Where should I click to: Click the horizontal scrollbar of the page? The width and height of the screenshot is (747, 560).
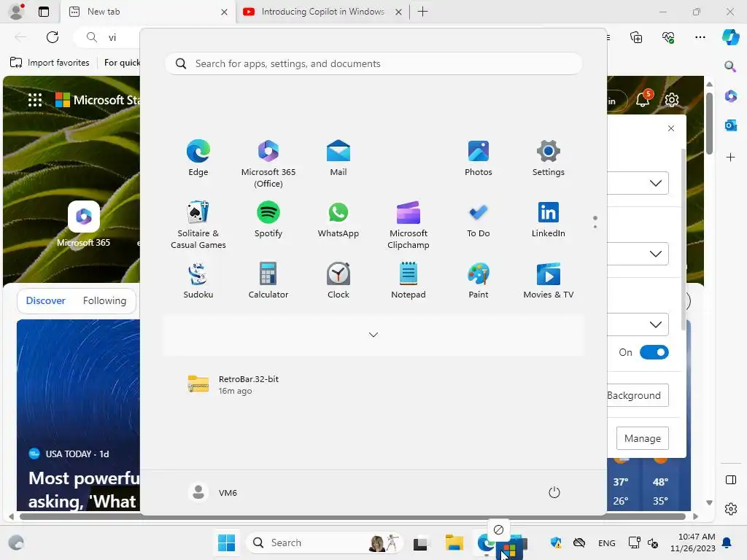(x=352, y=517)
